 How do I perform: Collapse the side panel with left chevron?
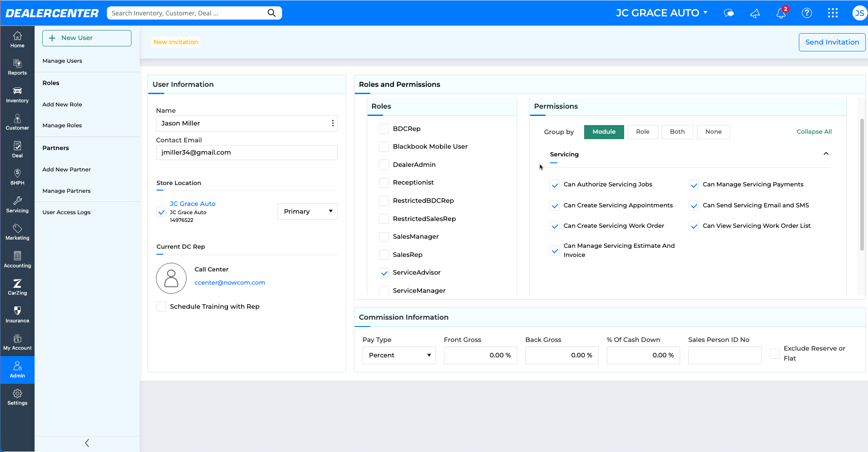pyautogui.click(x=87, y=443)
